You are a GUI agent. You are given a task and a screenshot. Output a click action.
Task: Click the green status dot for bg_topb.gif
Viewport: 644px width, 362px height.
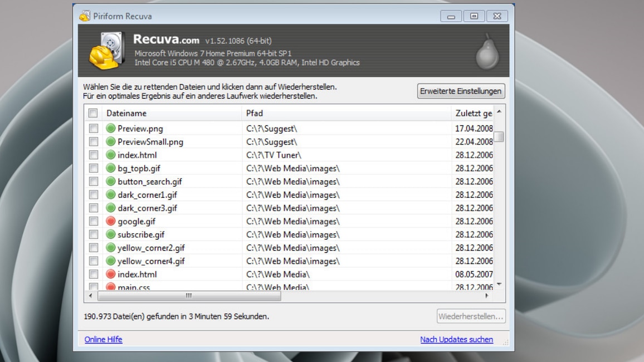[x=110, y=168]
